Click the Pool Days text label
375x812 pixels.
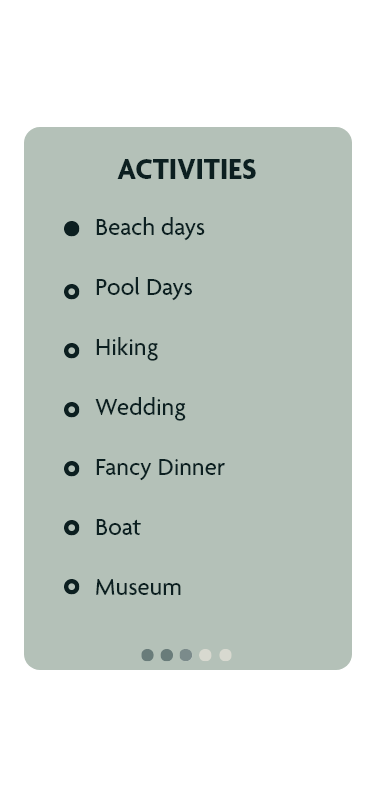pos(143,288)
